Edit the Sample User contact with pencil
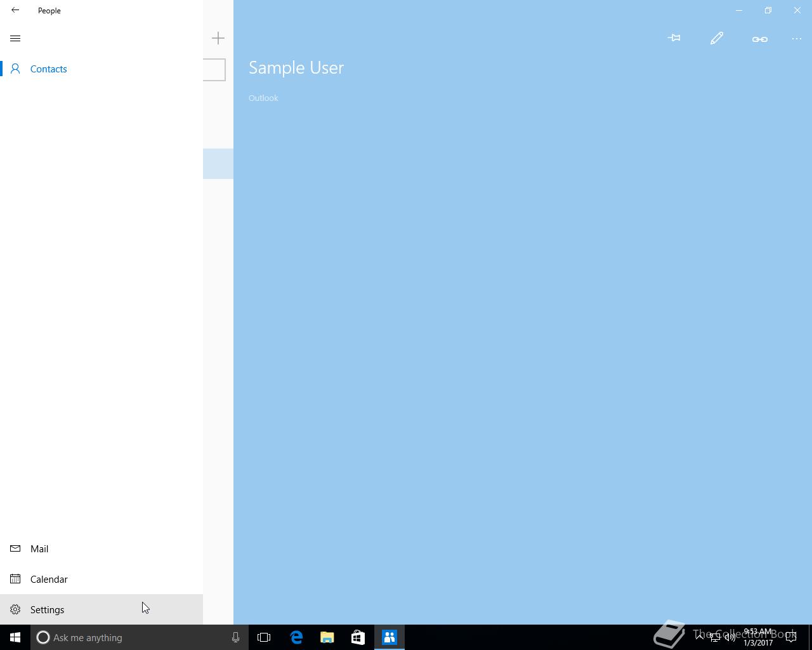Image resolution: width=812 pixels, height=650 pixels. coord(717,39)
